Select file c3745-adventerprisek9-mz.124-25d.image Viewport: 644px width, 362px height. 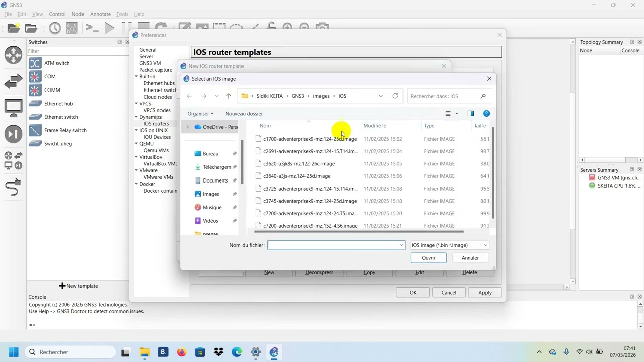click(310, 201)
